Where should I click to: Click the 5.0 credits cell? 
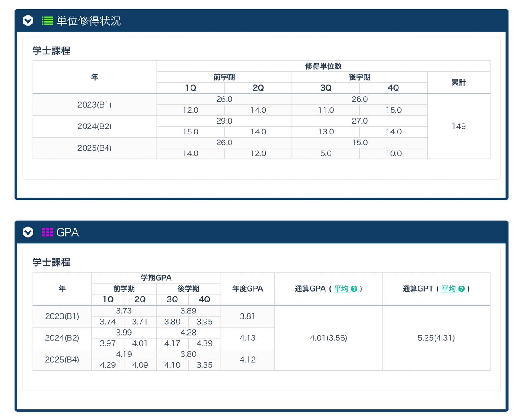pyautogui.click(x=326, y=154)
